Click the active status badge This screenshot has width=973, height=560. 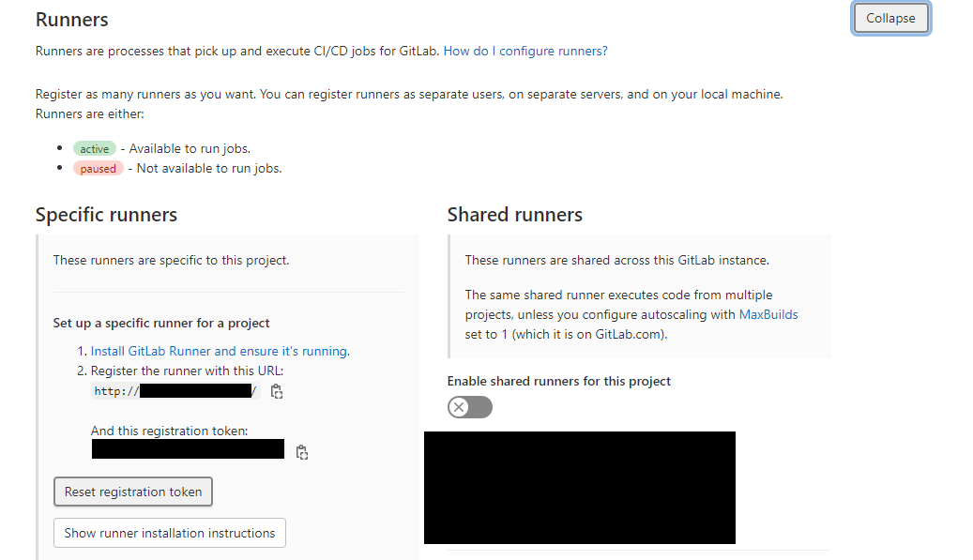click(95, 148)
